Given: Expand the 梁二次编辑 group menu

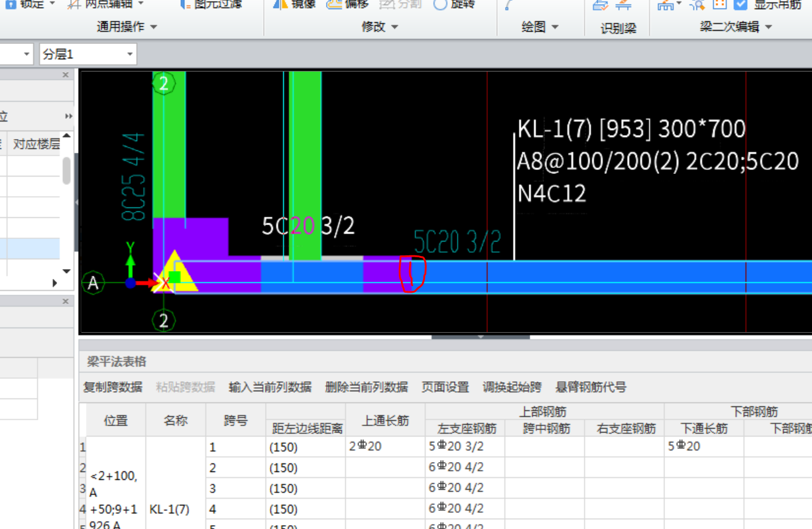Looking at the screenshot, I should pos(736,27).
